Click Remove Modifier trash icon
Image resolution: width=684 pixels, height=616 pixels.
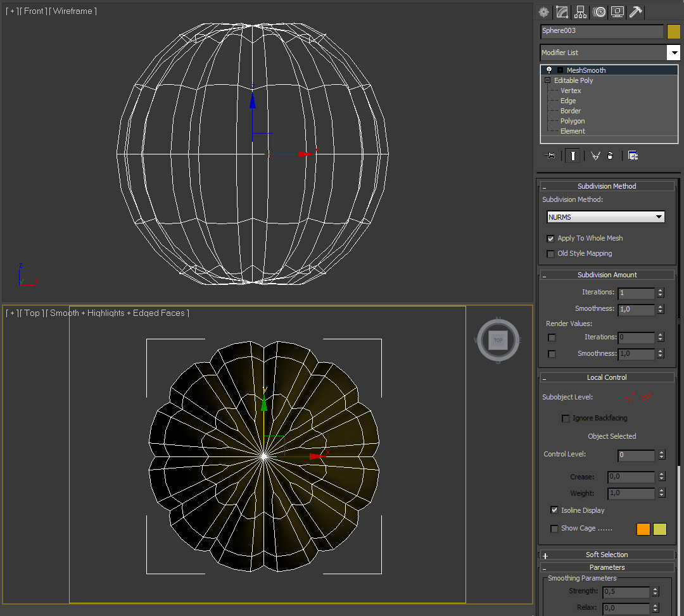click(611, 156)
